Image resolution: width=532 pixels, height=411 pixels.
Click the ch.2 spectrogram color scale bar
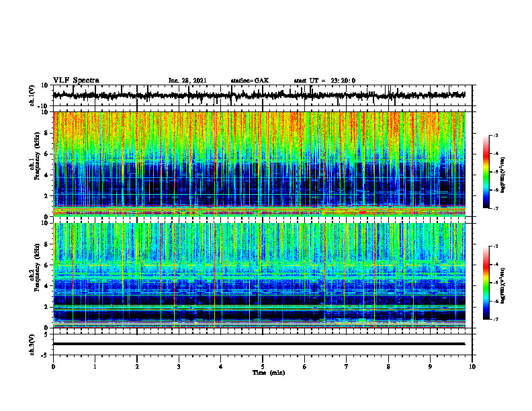[486, 283]
